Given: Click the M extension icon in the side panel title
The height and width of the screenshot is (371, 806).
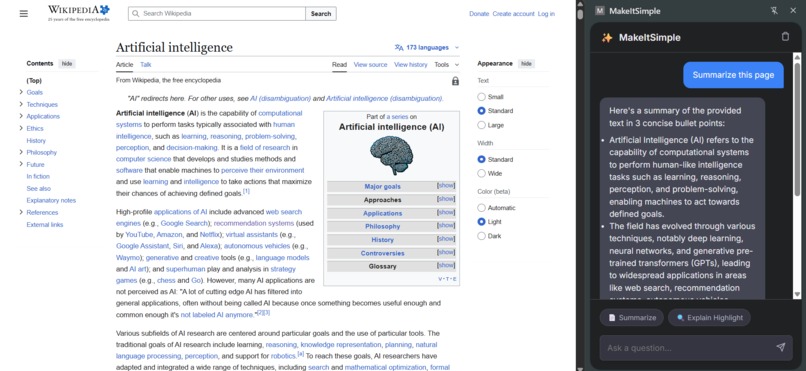Looking at the screenshot, I should pos(599,11).
